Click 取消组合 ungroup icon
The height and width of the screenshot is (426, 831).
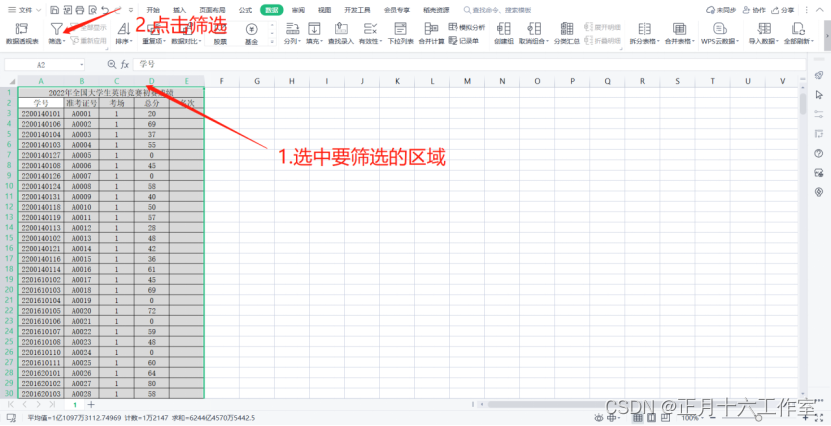click(534, 29)
